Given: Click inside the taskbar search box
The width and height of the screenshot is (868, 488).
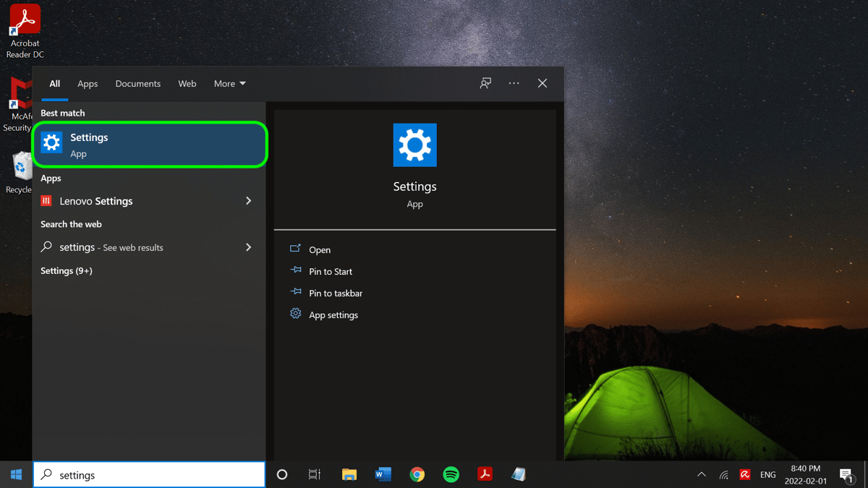Looking at the screenshot, I should tap(148, 475).
